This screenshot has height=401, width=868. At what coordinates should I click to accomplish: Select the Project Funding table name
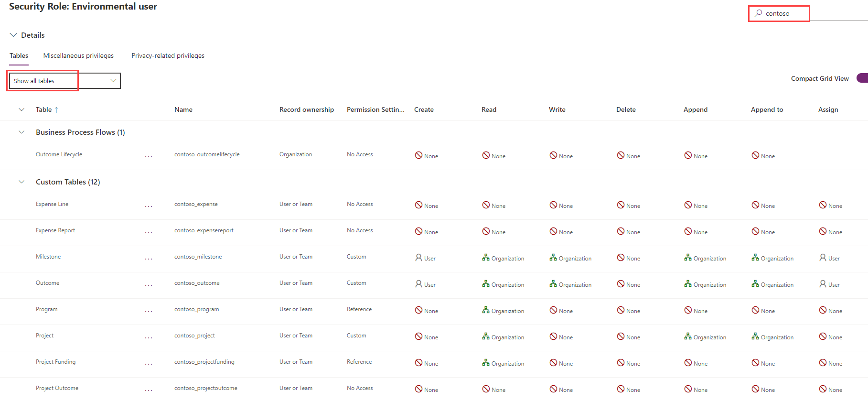(55, 362)
